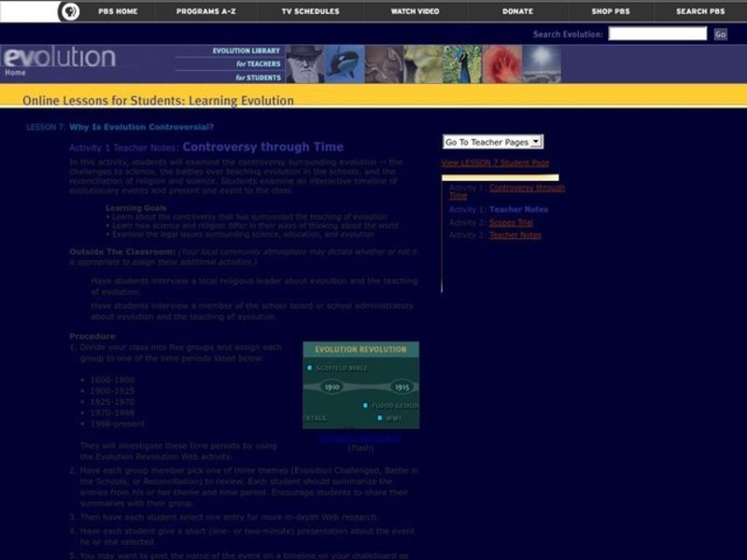Go to Evolution Library section
This screenshot has width=747, height=560.
(246, 50)
